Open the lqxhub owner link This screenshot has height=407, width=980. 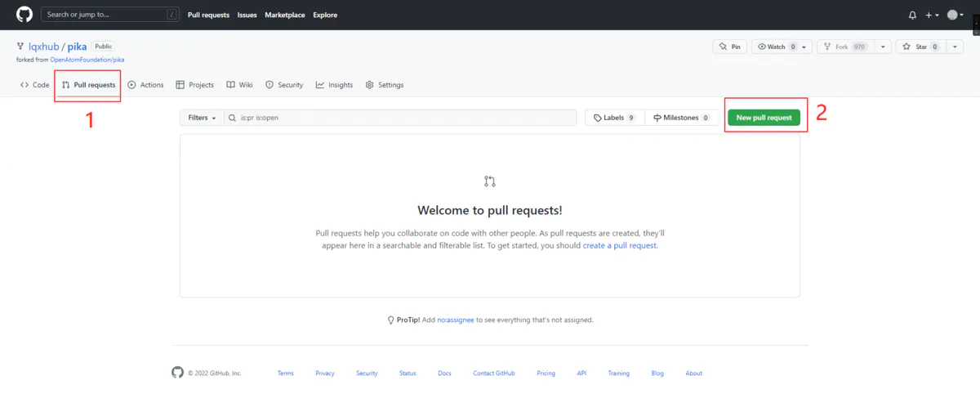pyautogui.click(x=43, y=47)
